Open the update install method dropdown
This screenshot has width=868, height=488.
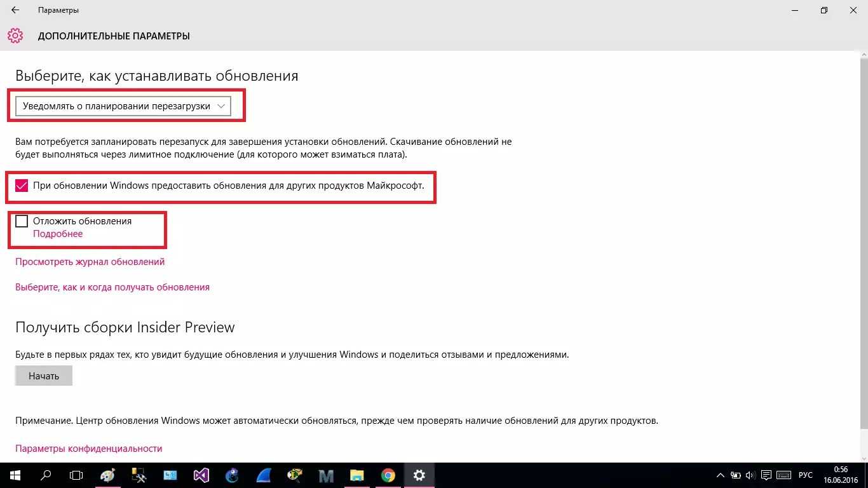click(123, 106)
